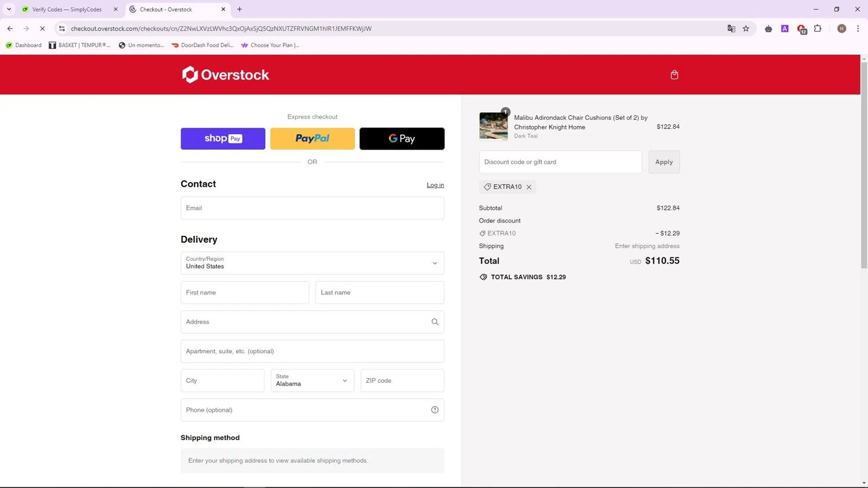Open the DoorDash Food Delivery bookmark
Image resolution: width=868 pixels, height=488 pixels.
(x=202, y=45)
